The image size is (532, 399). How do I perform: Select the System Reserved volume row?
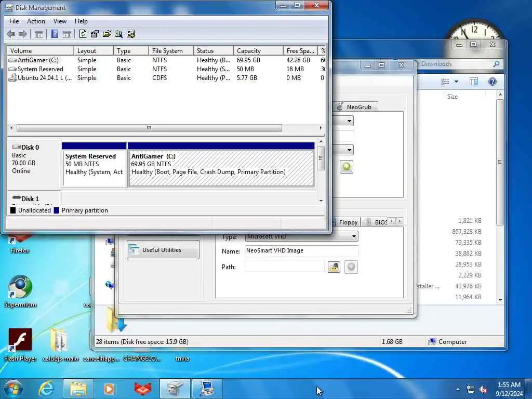click(x=166, y=69)
